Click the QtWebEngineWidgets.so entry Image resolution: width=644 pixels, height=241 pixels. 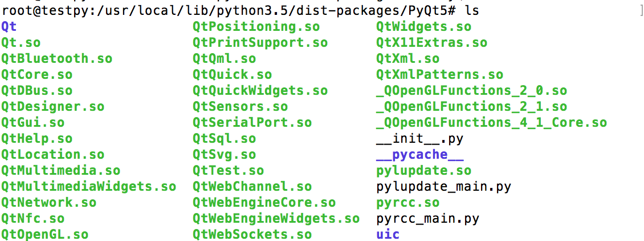coord(276,218)
